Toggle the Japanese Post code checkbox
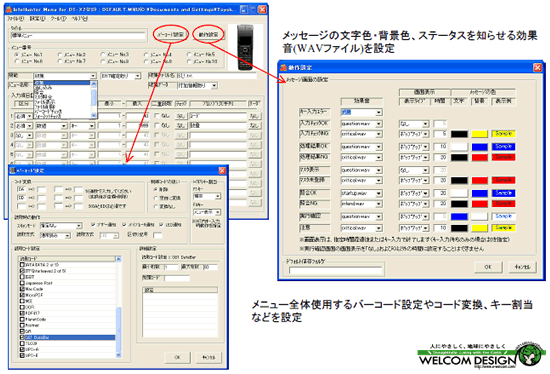 pos(22,283)
